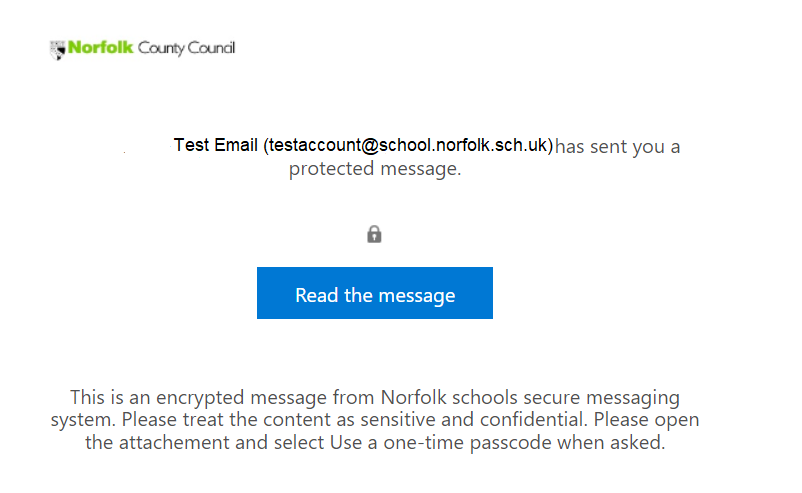
Task: Click the word 'system.' in the footer
Action: (x=83, y=420)
